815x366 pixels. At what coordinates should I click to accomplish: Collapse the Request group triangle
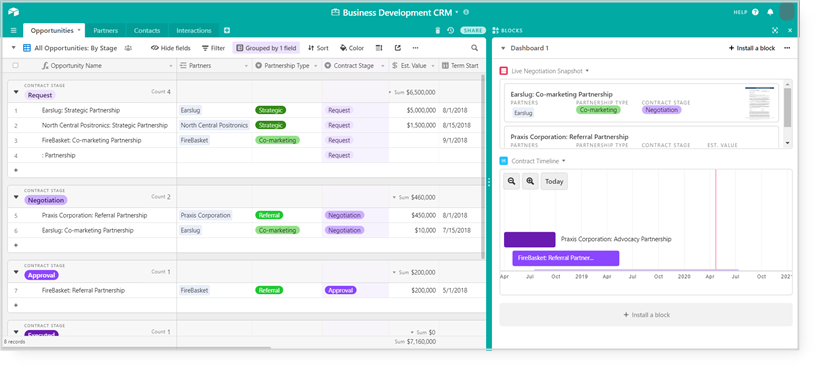tap(16, 95)
